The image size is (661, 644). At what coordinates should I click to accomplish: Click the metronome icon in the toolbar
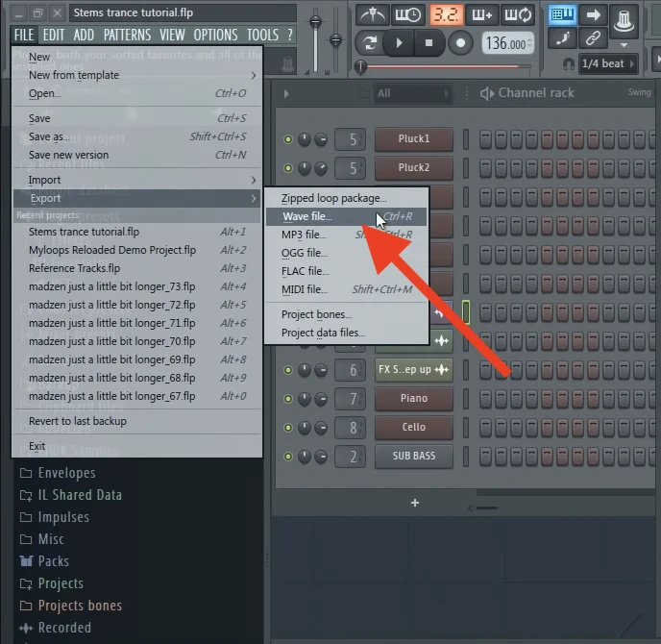[373, 14]
